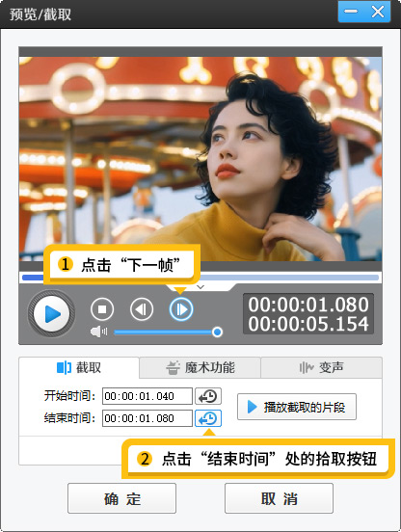Pick current time as the end time
The height and width of the screenshot is (532, 401).
pos(208,418)
